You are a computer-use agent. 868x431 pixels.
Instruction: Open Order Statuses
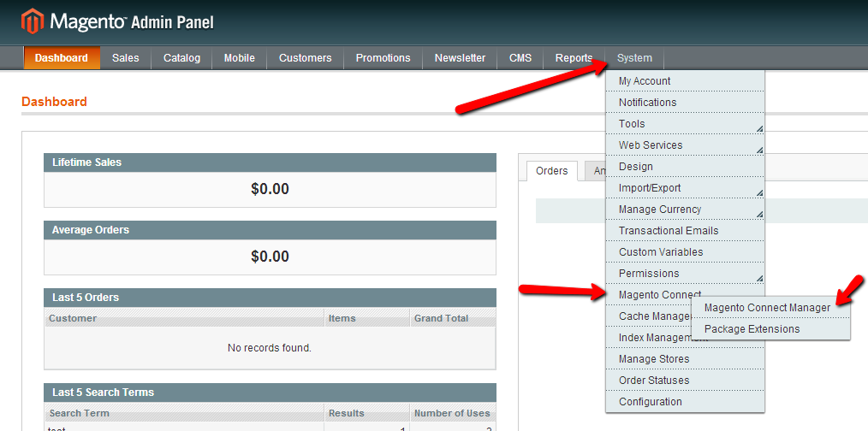coord(686,381)
